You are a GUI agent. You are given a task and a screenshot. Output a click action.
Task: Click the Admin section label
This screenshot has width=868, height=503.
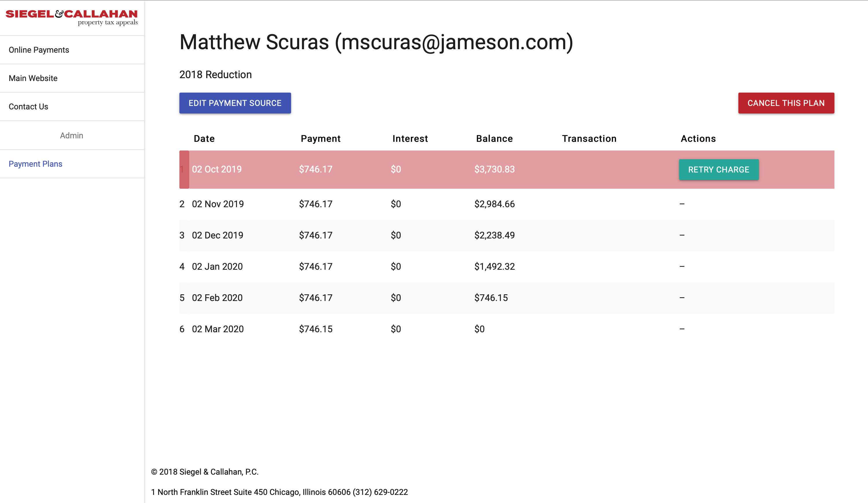pos(72,135)
